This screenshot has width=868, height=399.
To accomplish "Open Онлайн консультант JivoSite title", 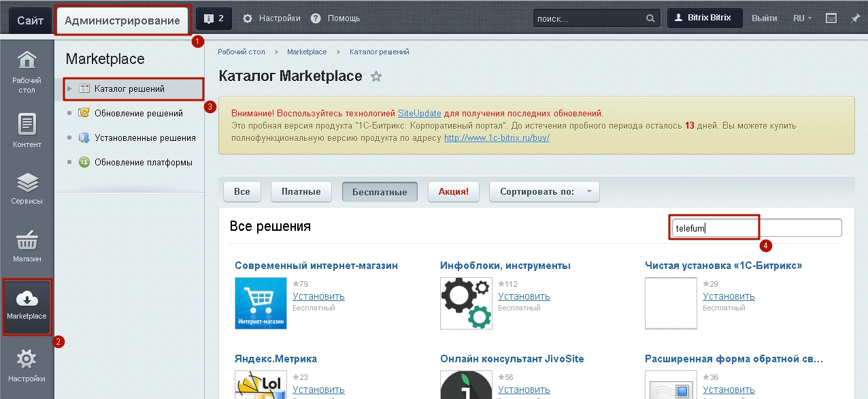I will click(x=512, y=359).
